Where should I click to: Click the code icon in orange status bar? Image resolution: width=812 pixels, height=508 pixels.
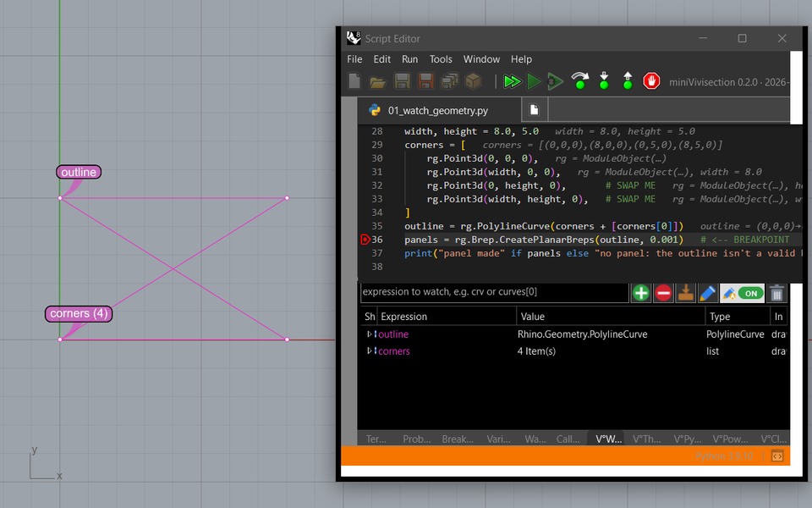(x=777, y=456)
